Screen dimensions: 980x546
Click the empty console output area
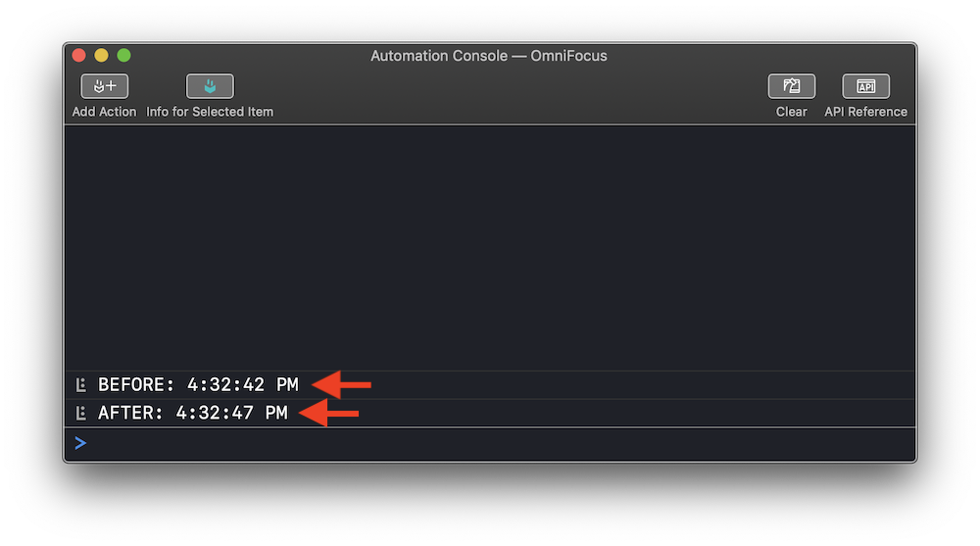tap(489, 248)
